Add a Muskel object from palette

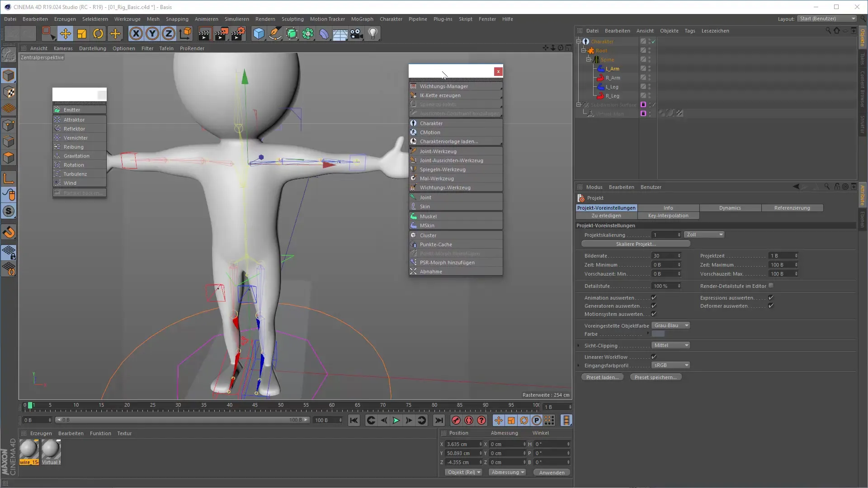456,216
